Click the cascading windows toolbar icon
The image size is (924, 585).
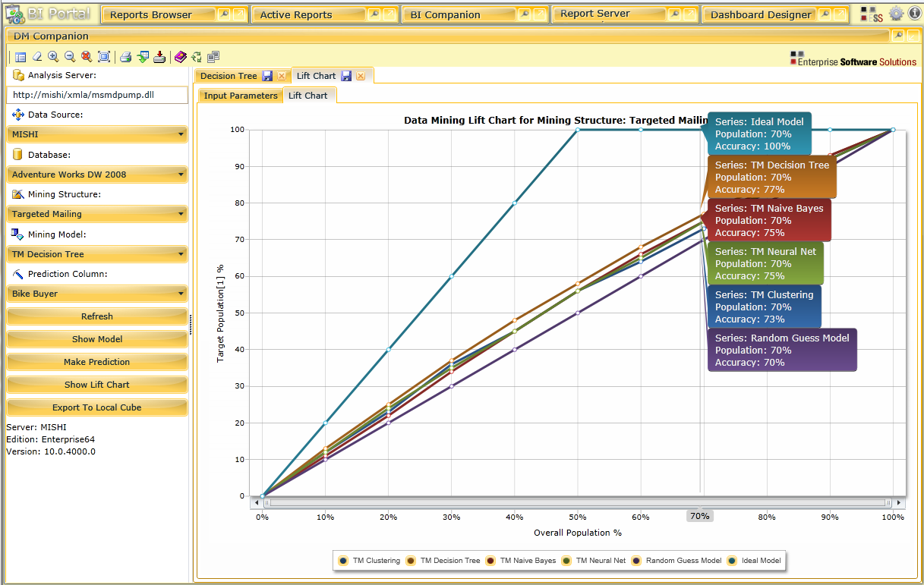coord(213,57)
